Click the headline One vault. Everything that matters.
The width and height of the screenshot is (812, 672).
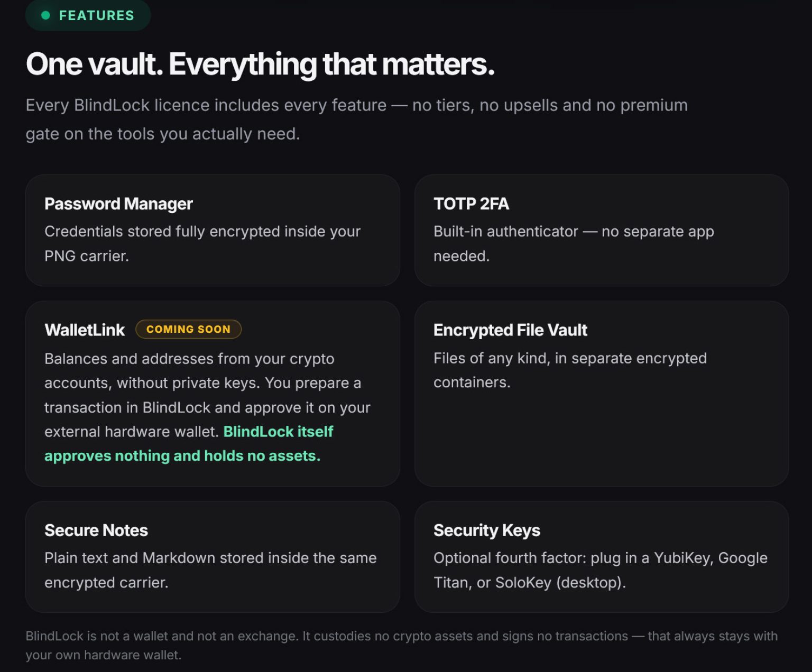point(260,64)
